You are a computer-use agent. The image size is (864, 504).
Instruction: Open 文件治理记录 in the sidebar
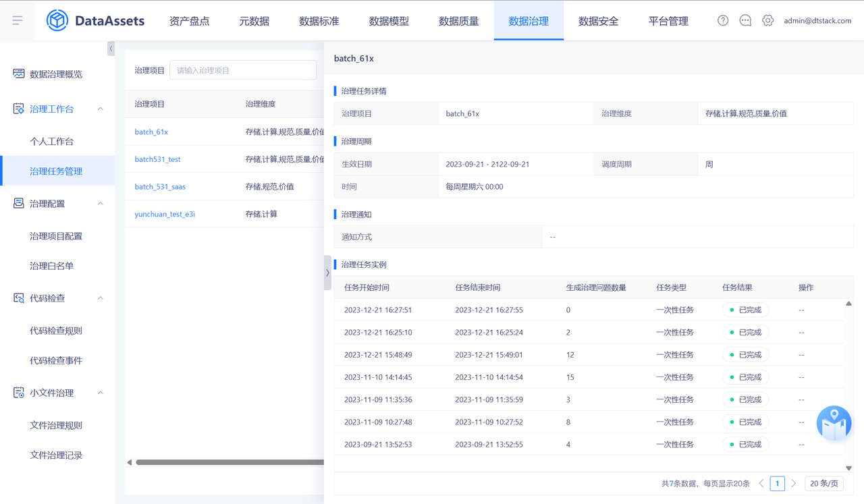(x=57, y=454)
